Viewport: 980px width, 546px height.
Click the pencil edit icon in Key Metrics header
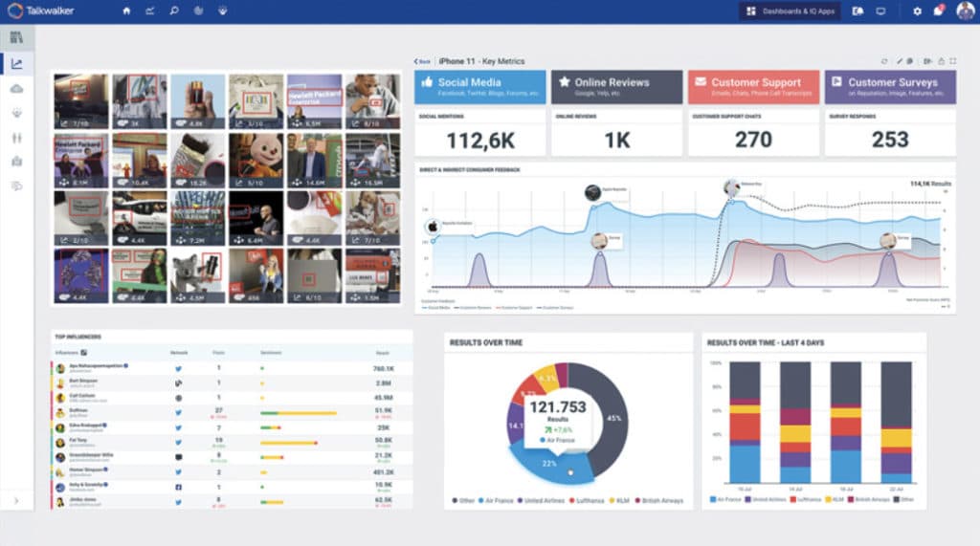(x=900, y=61)
